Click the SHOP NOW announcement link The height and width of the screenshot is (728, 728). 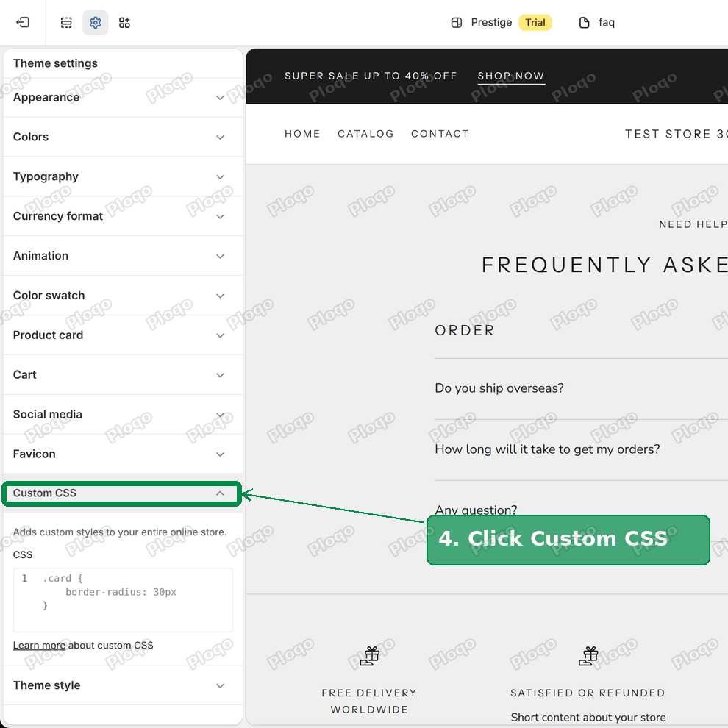coord(511,76)
